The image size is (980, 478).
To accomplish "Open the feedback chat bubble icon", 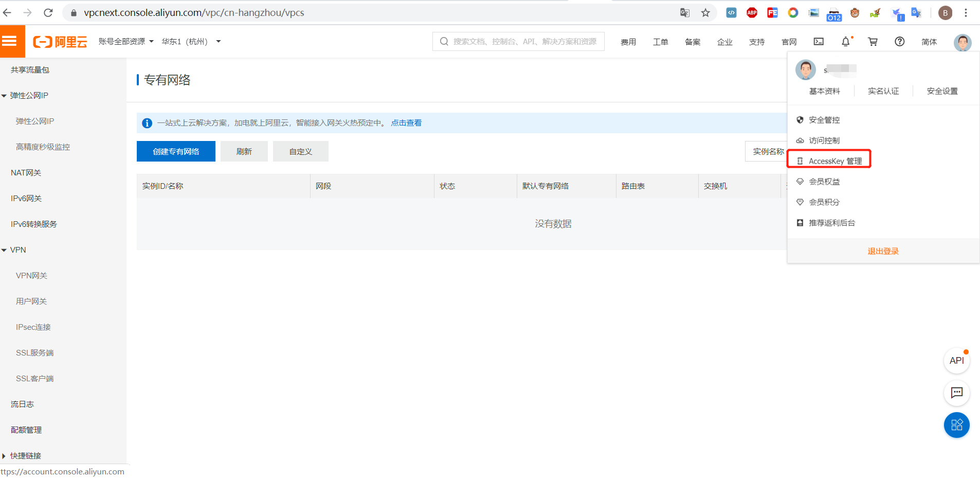I will tap(956, 393).
